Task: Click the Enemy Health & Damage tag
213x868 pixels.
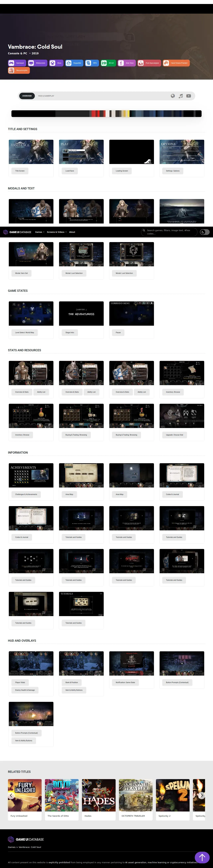Action: click(25, 690)
